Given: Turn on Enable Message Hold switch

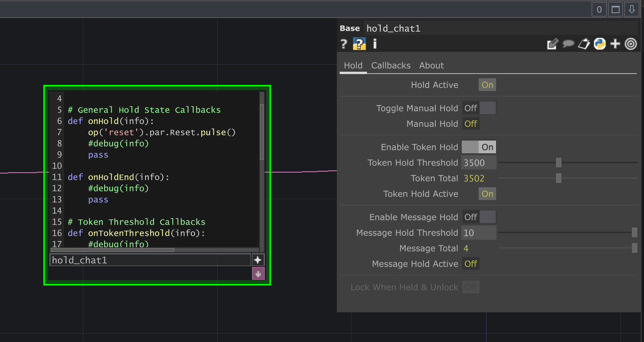Looking at the screenshot, I should point(479,217).
